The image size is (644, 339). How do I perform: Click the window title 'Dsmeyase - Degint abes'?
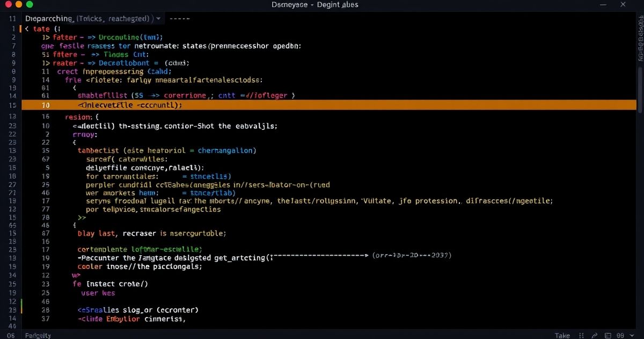tap(315, 4)
